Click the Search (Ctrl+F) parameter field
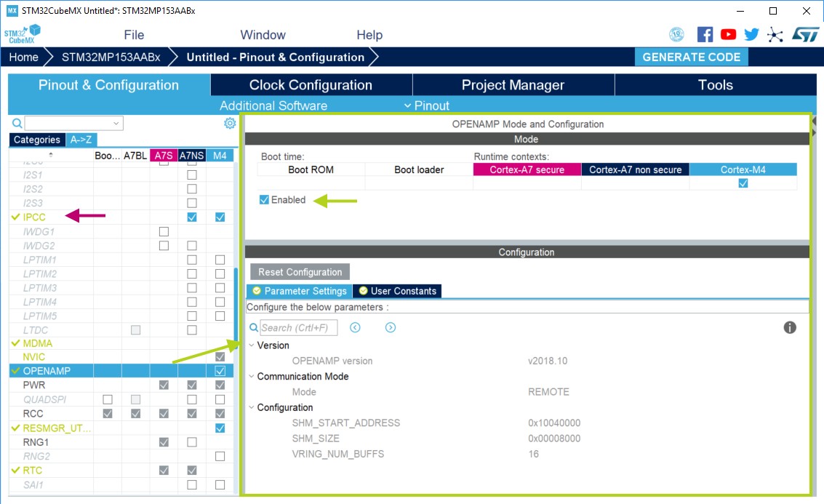Image resolution: width=824 pixels, height=504 pixels. (298, 327)
